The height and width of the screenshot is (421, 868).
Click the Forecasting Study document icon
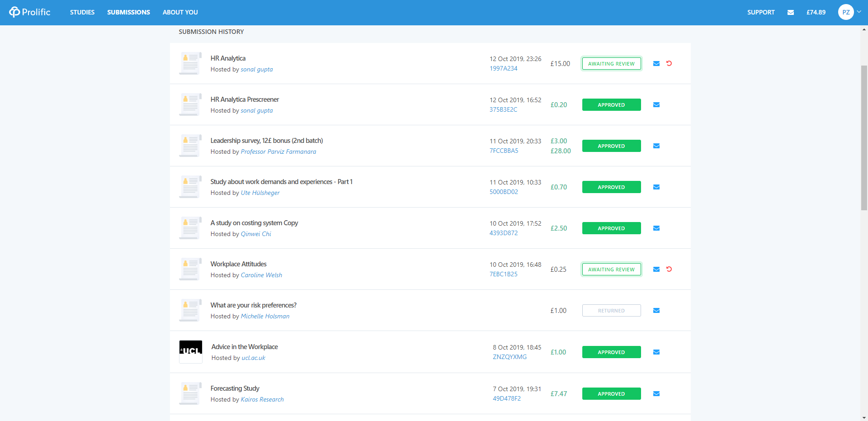click(x=191, y=393)
